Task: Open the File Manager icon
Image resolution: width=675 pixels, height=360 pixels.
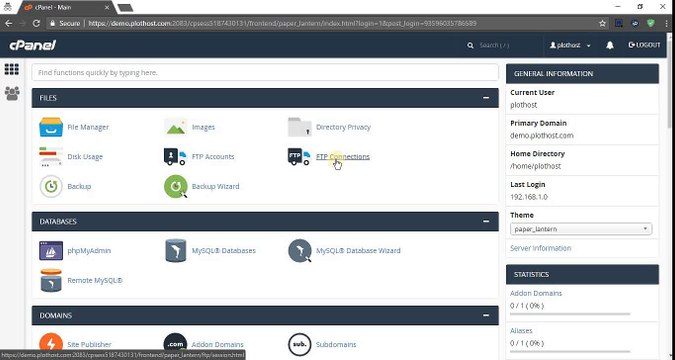Action: (51, 127)
